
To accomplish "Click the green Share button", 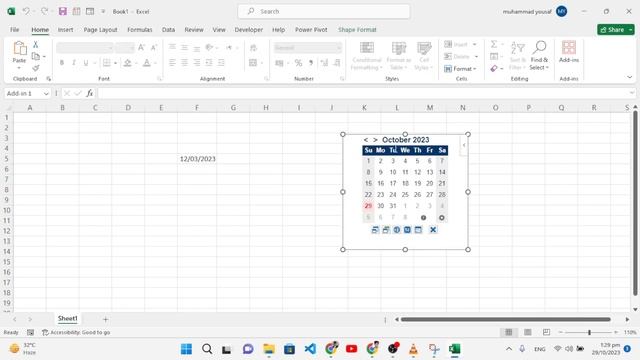I will click(x=616, y=30).
